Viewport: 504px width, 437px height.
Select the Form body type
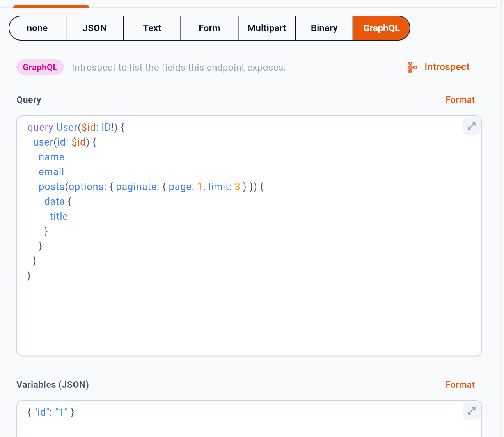pyautogui.click(x=209, y=28)
